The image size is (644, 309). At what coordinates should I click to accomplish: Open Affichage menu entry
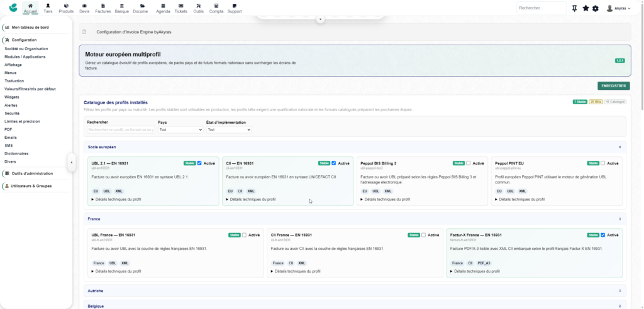(x=13, y=65)
